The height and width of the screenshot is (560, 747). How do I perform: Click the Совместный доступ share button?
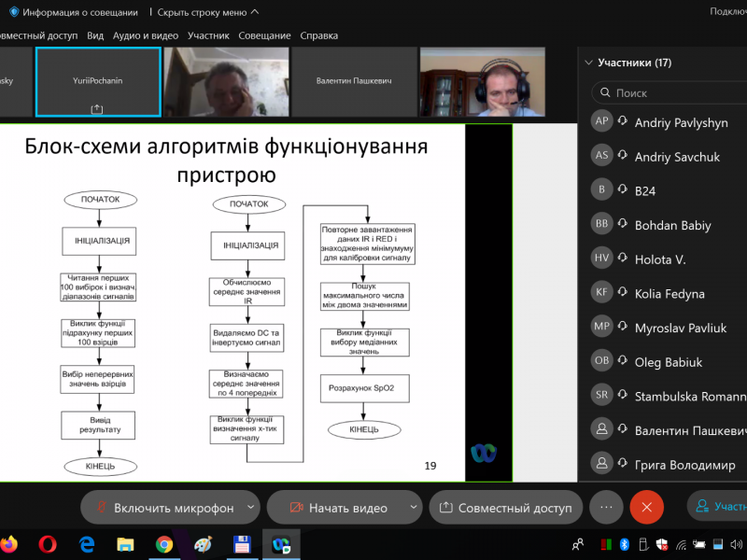click(x=505, y=508)
